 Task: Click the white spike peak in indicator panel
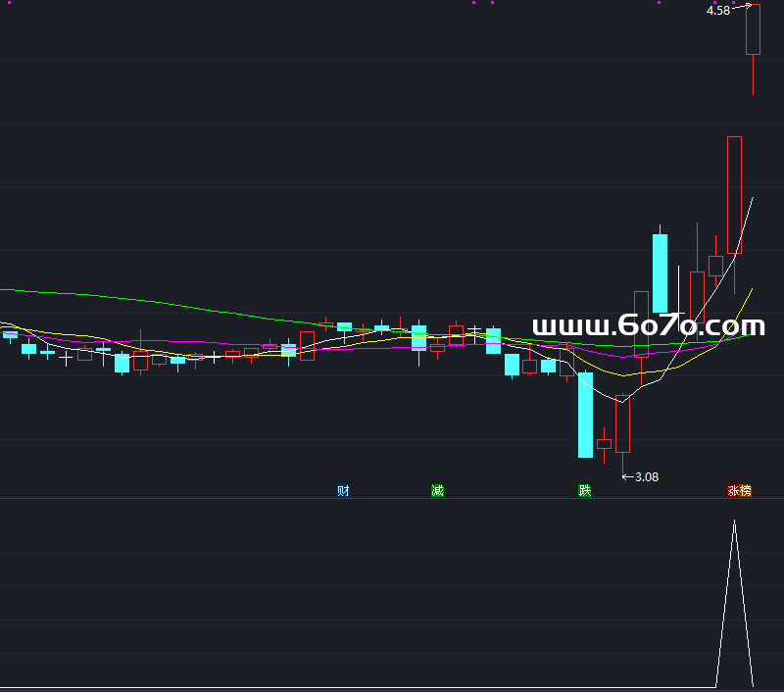(x=734, y=521)
